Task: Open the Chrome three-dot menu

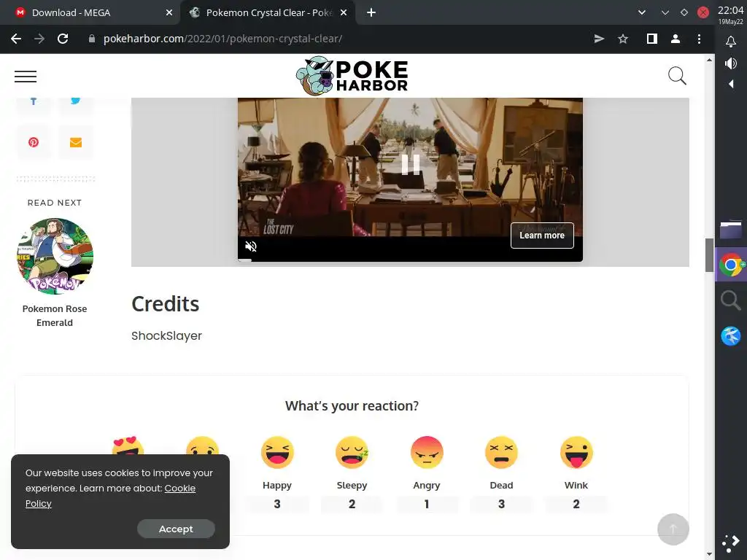Action: tap(699, 39)
